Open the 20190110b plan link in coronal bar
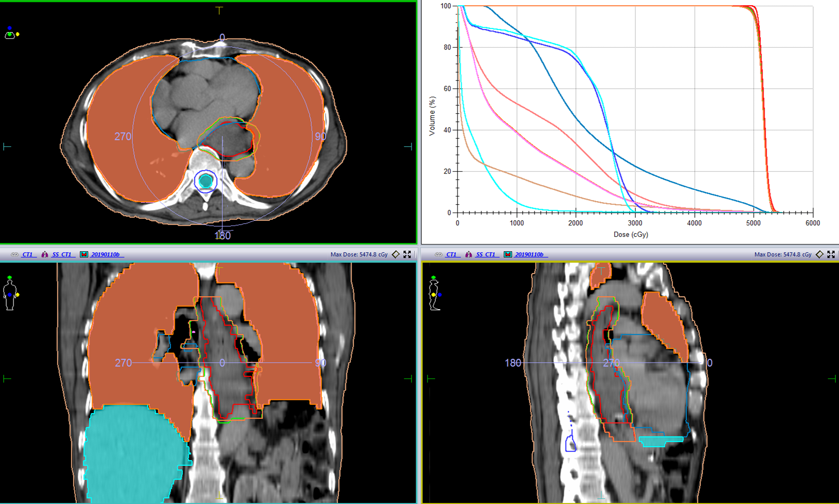839x504 pixels. pyautogui.click(x=105, y=254)
